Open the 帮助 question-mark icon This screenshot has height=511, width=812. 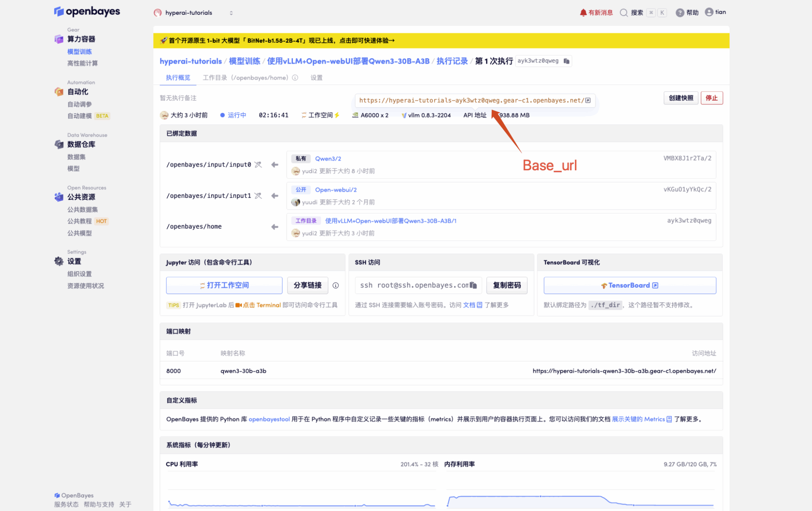pos(680,12)
